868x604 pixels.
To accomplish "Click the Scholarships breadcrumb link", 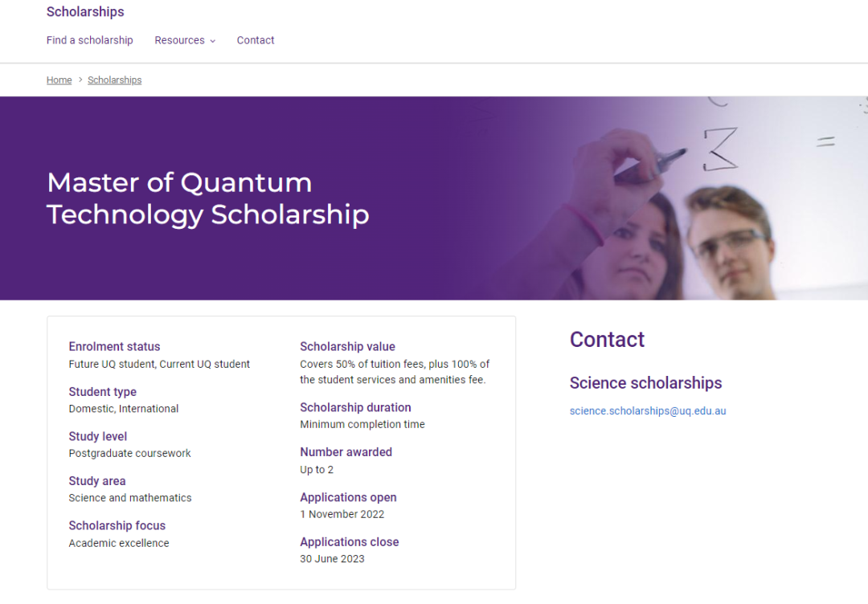I will [x=114, y=80].
